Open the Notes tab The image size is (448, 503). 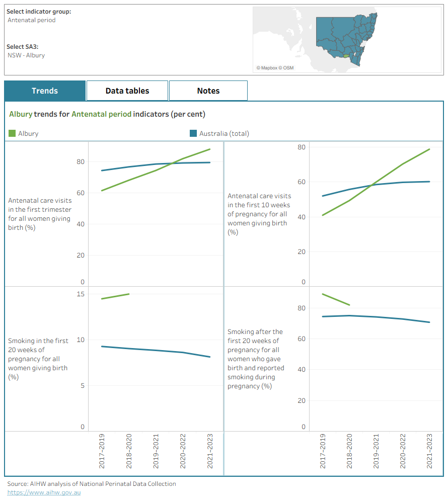(208, 91)
